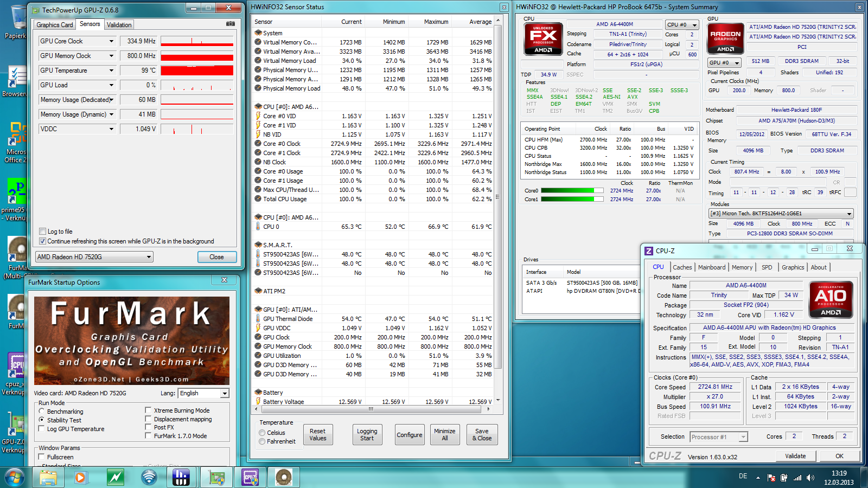The width and height of the screenshot is (868, 488).
Task: Click the ATI PM2 group icon
Action: (258, 291)
